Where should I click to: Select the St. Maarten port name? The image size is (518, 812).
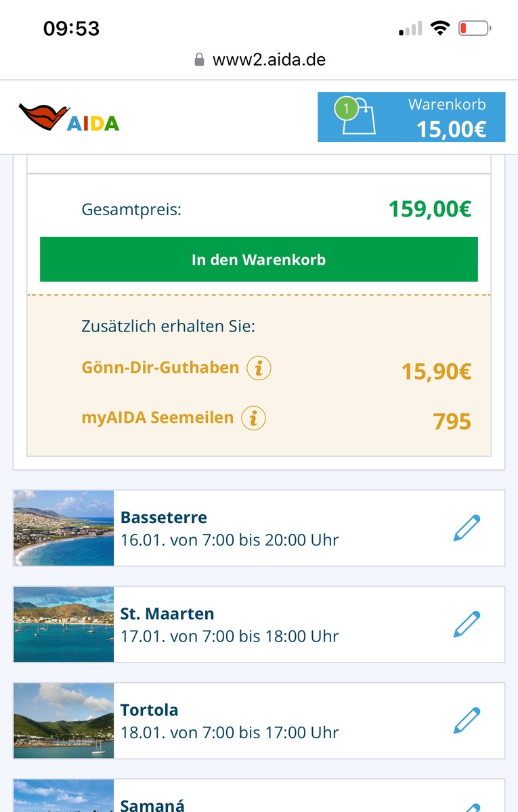tap(167, 614)
